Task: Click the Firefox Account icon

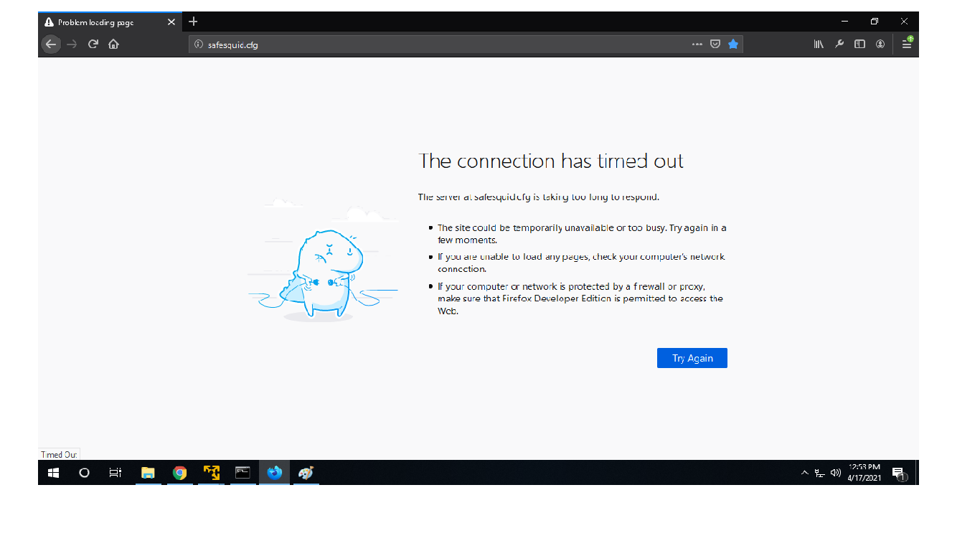Action: click(x=880, y=44)
